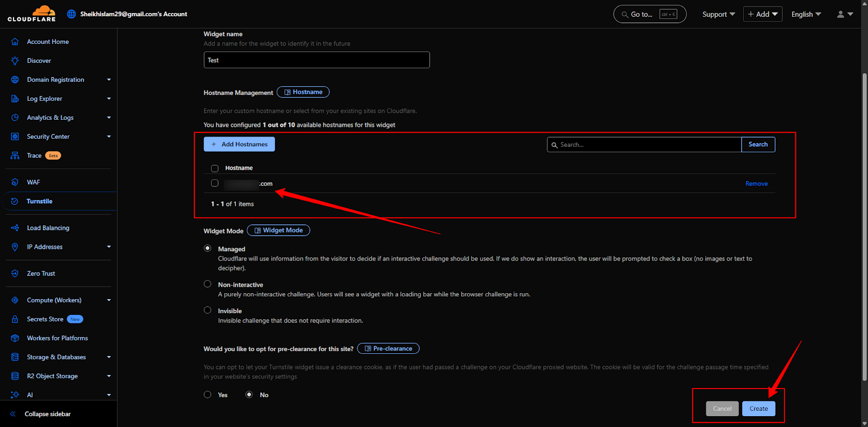The image size is (868, 427).
Task: Click the Trace sidebar icon
Action: click(15, 156)
